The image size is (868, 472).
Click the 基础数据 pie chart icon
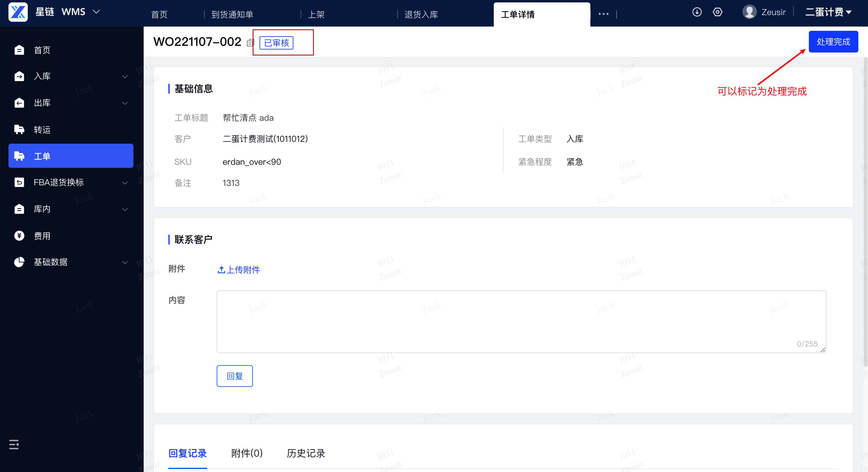(x=19, y=262)
